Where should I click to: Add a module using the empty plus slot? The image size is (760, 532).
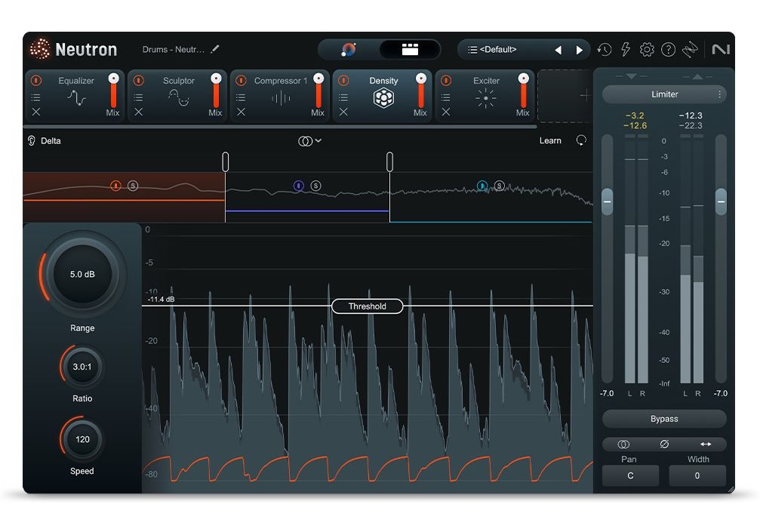coord(565,96)
